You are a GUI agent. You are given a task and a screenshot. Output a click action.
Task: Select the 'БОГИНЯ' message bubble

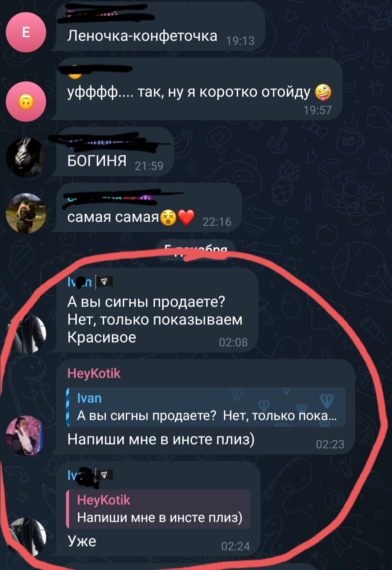tap(115, 152)
